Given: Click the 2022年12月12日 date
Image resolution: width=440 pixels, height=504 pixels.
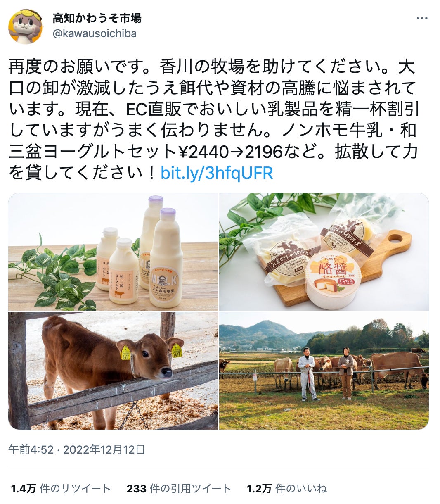Looking at the screenshot, I should [104, 449].
